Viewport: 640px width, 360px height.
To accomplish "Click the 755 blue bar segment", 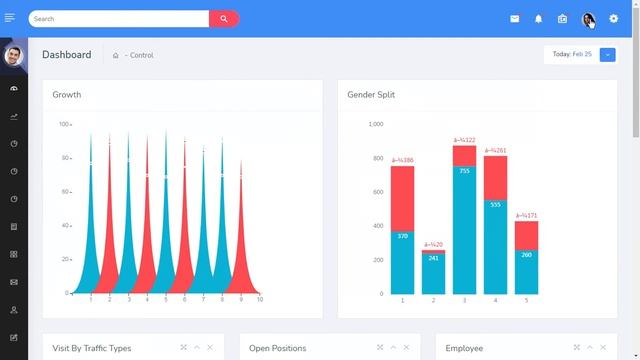I will [464, 230].
